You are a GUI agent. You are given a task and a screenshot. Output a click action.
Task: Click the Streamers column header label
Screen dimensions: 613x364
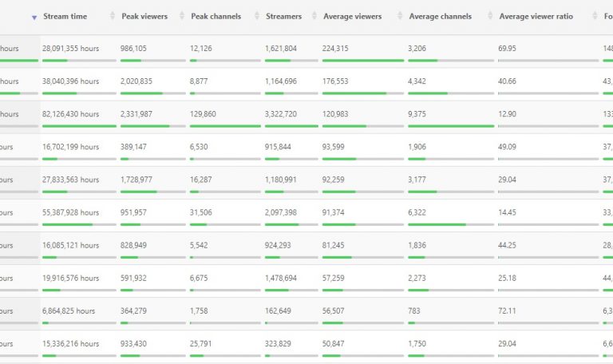pyautogui.click(x=283, y=17)
